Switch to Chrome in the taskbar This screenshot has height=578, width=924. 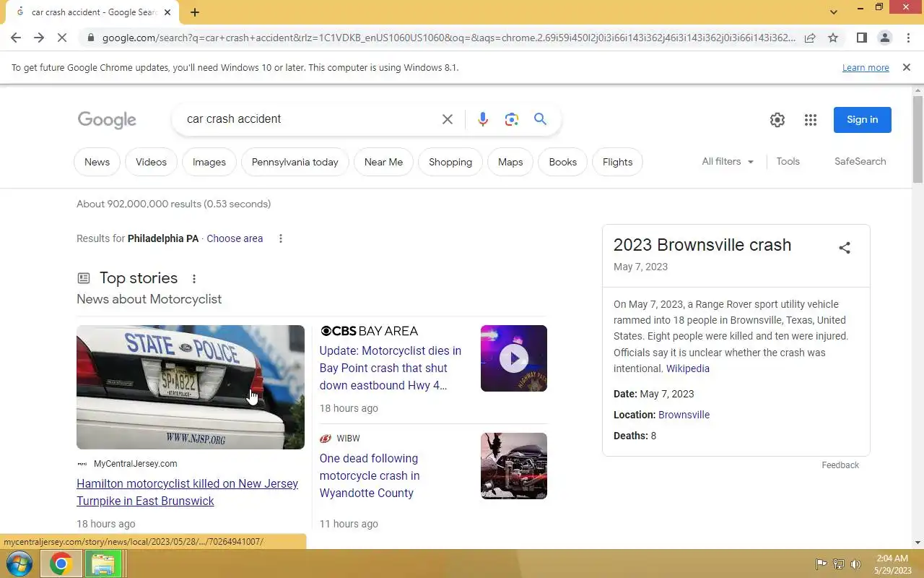pyautogui.click(x=61, y=564)
